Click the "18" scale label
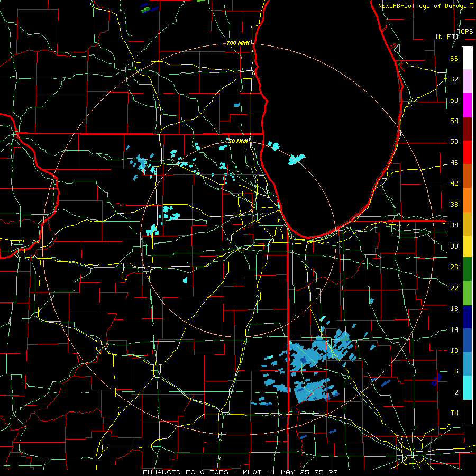Viewport: 476px width, 476px height. (x=454, y=309)
